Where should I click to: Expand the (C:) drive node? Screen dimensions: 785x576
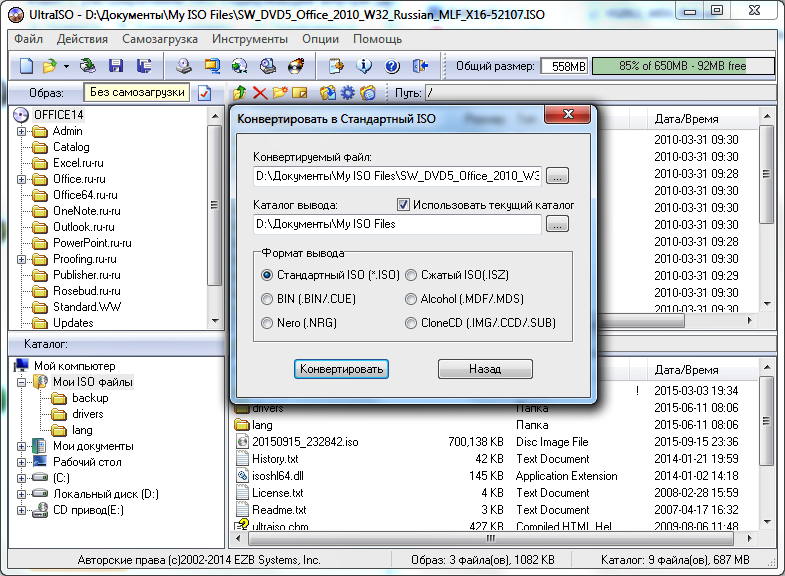coord(21,478)
